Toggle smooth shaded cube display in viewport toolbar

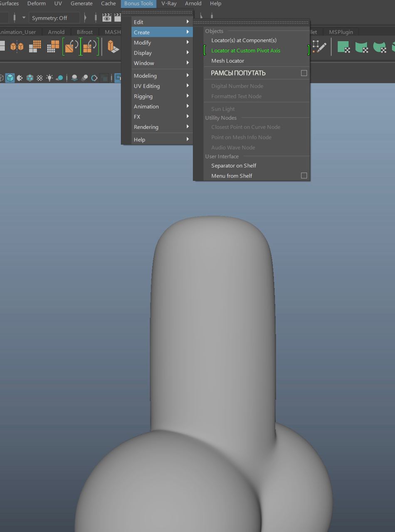[10, 78]
